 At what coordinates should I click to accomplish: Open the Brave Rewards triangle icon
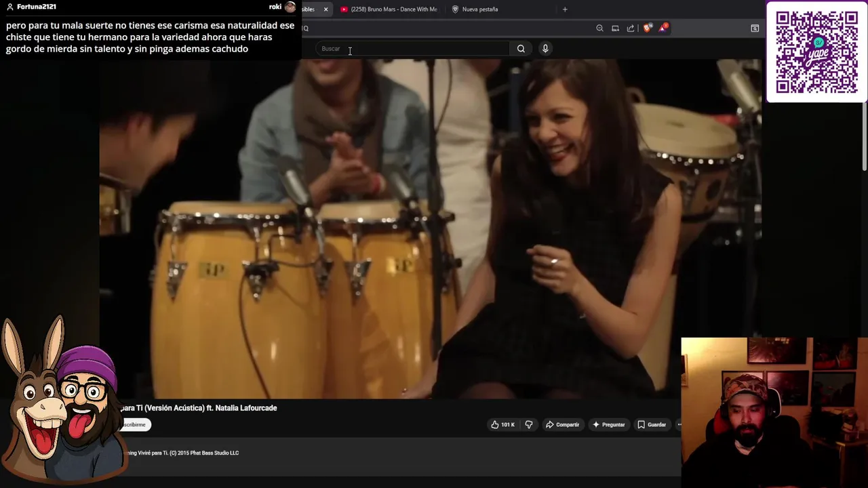point(663,28)
